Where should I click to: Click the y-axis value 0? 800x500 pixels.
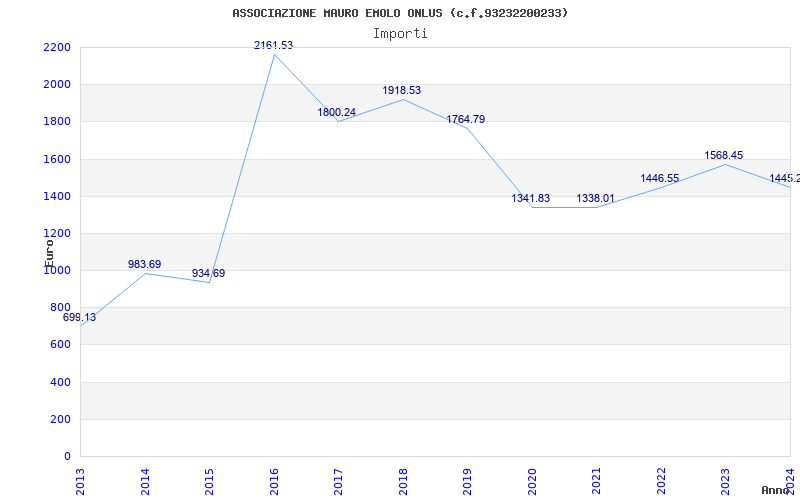[67, 457]
